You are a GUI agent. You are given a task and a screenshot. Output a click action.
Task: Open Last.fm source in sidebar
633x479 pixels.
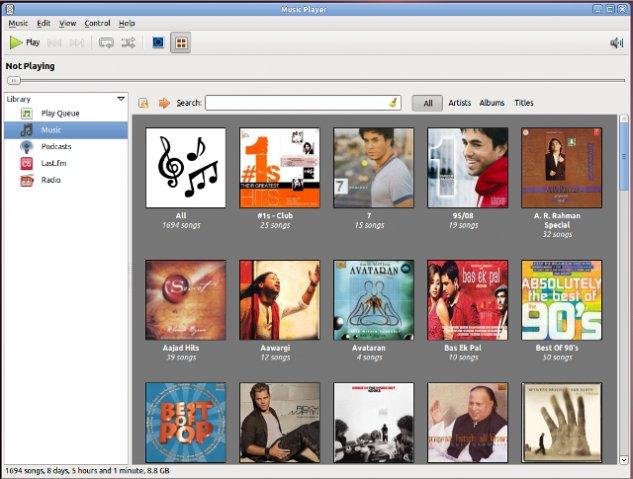[53, 163]
